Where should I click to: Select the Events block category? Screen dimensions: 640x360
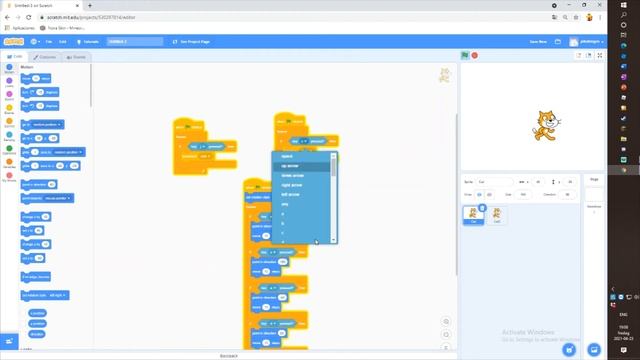click(x=9, y=109)
